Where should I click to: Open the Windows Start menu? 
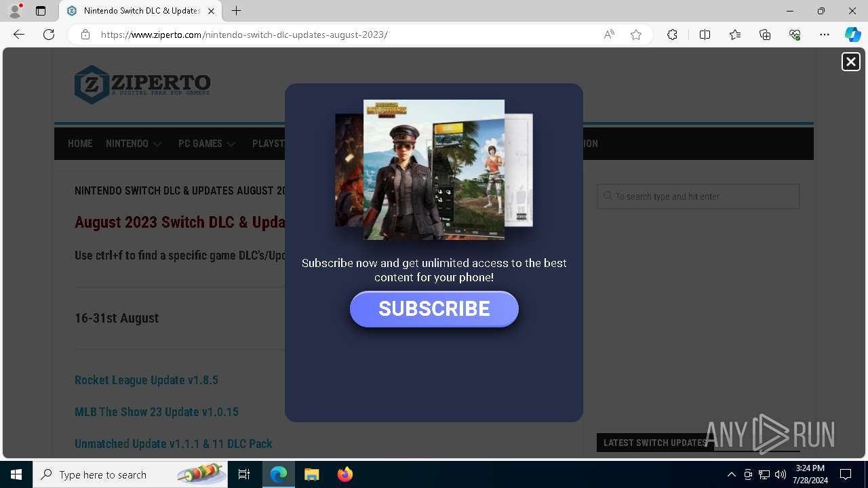pos(16,474)
